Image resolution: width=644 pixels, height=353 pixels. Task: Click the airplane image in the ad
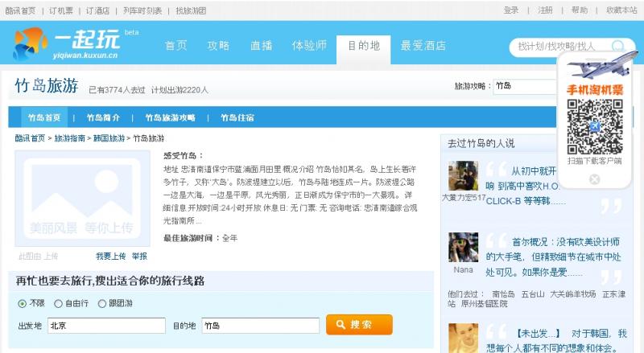click(x=595, y=68)
